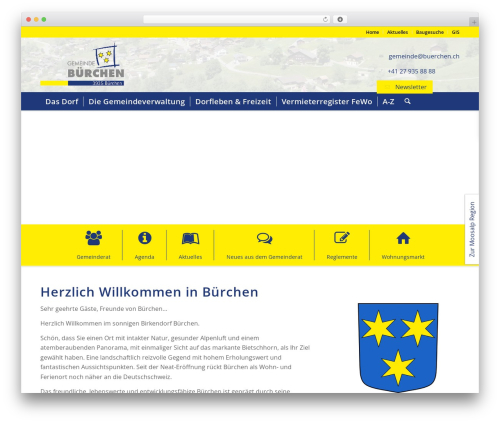Click the Gemeinderat label in yellow bar
The width and height of the screenshot is (500, 423).
tap(94, 257)
